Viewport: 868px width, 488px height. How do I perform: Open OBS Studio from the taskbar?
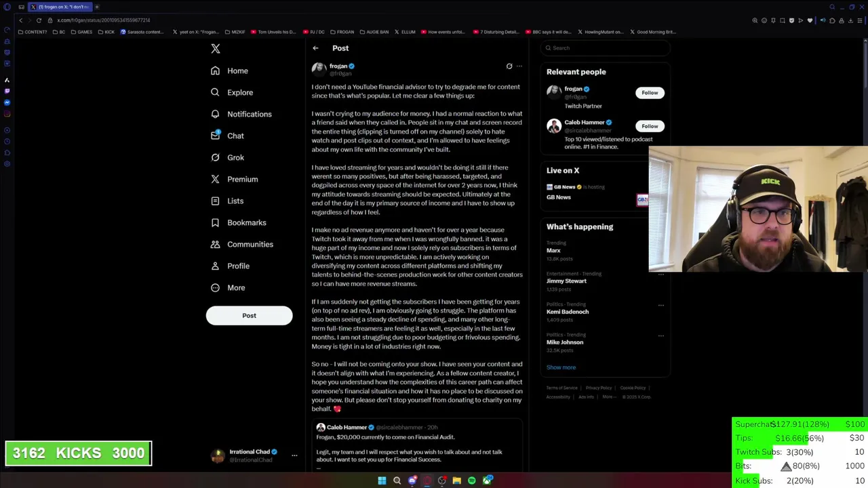(x=442, y=481)
